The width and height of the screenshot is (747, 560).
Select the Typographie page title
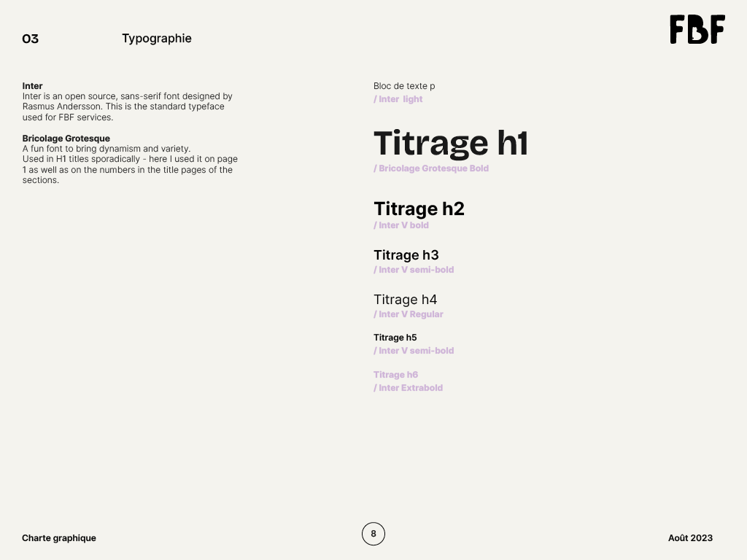tap(157, 39)
